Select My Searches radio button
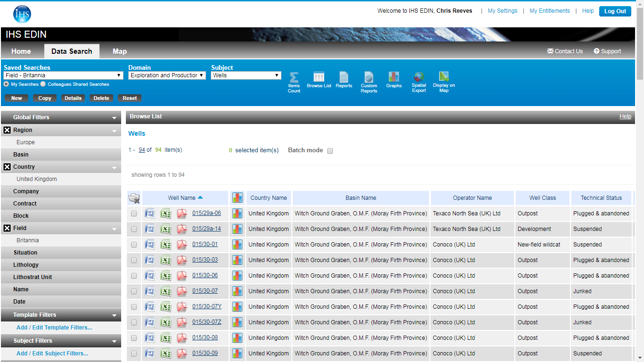 [7, 84]
